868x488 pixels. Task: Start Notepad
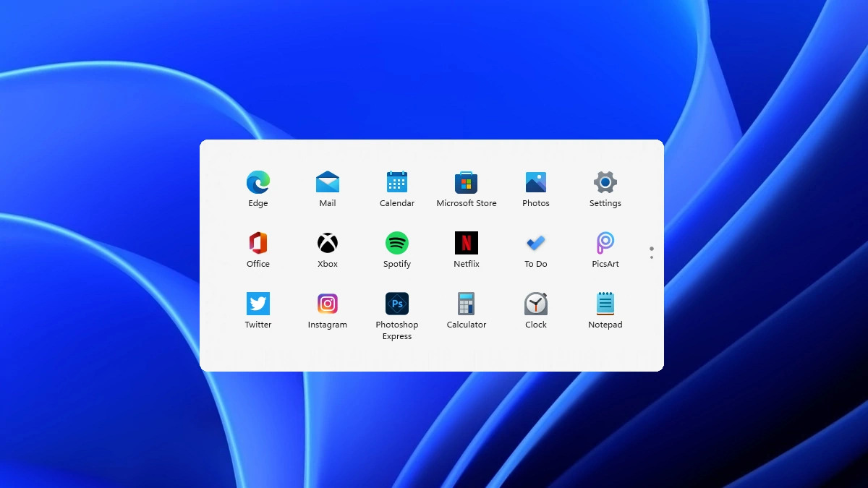point(605,304)
